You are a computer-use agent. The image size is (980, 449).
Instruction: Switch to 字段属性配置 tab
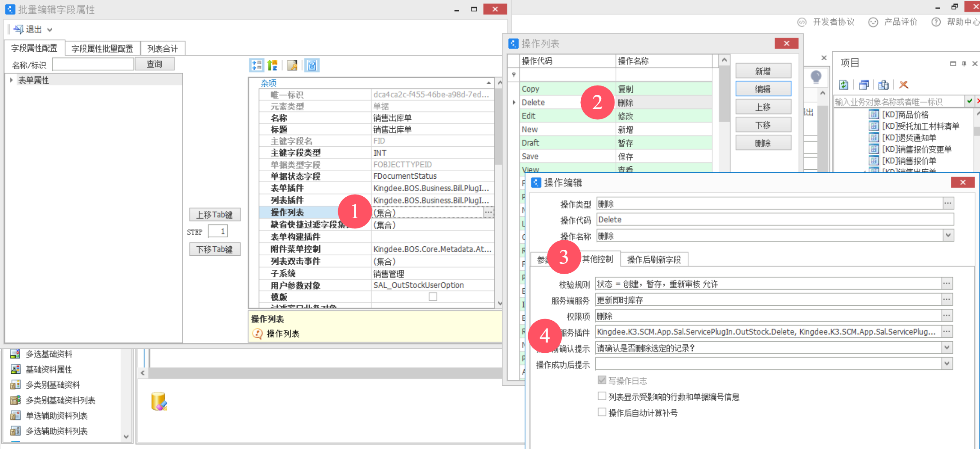(34, 48)
